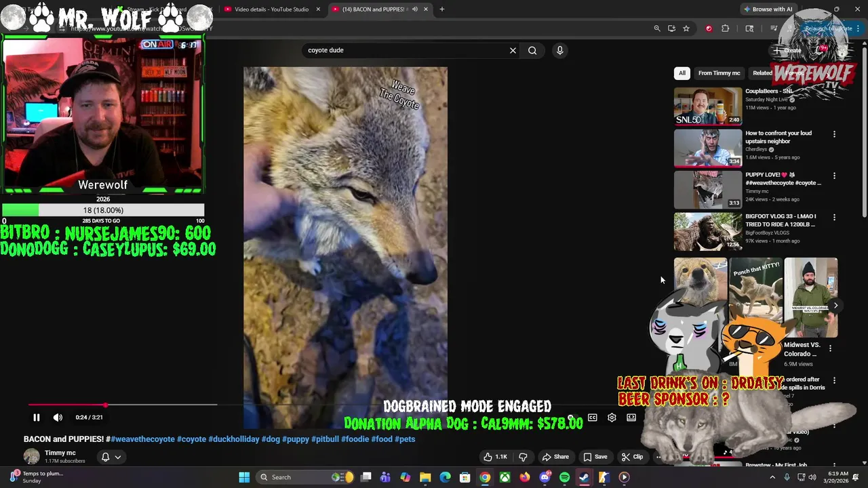Dislike the video
This screenshot has height=488, width=868.
click(x=523, y=457)
